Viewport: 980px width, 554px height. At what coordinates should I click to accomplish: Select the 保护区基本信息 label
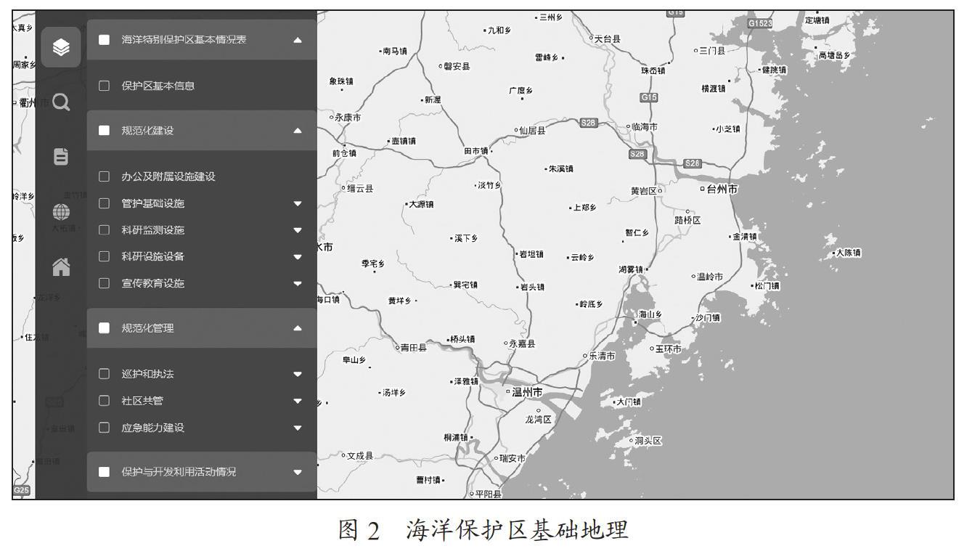point(158,86)
